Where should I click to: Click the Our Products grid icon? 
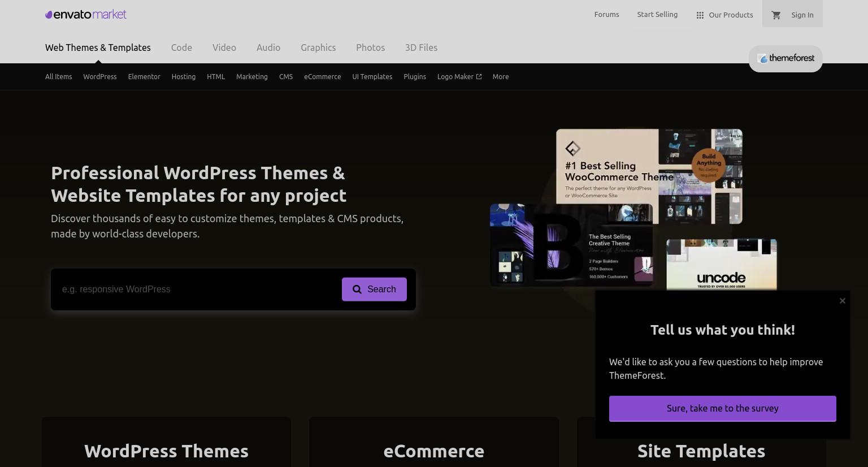coord(700,15)
